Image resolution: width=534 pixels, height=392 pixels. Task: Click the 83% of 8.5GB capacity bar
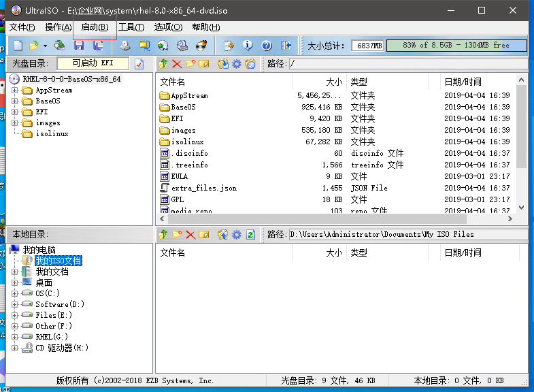[456, 46]
